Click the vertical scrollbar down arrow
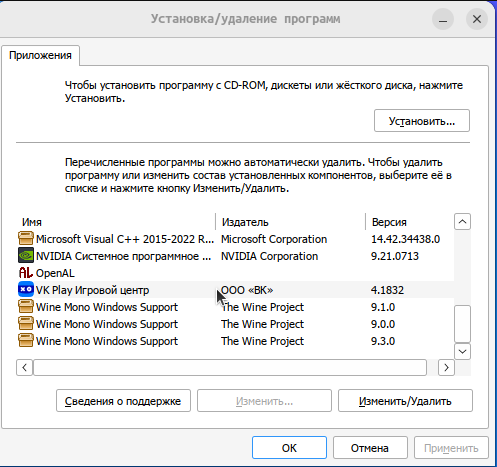 point(462,351)
